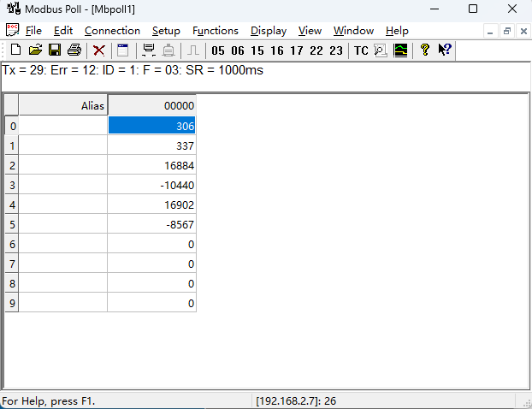The width and height of the screenshot is (532, 409).
Task: Click the function 05 write coil button
Action: [x=218, y=50]
